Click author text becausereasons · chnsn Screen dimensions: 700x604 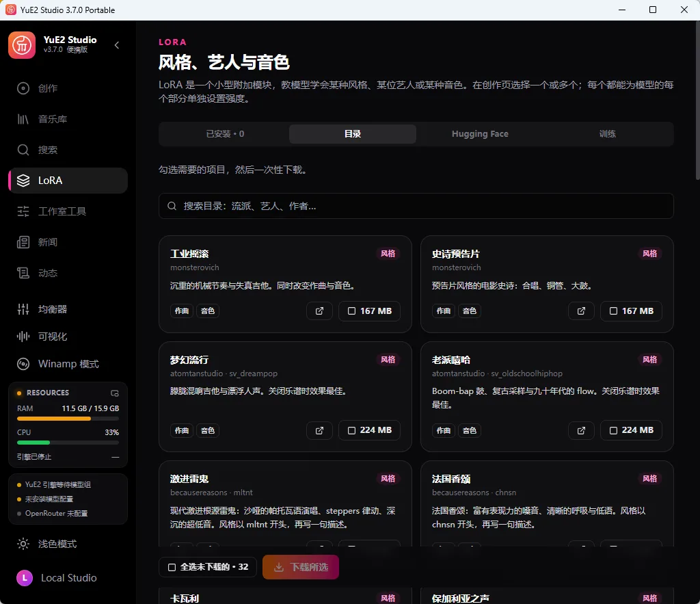pyautogui.click(x=474, y=493)
